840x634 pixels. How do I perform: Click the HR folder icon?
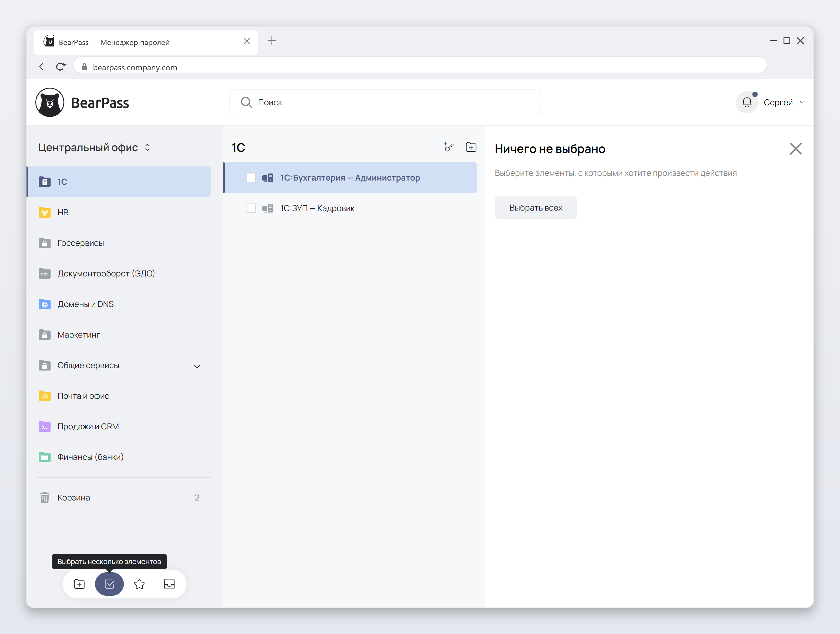click(45, 212)
